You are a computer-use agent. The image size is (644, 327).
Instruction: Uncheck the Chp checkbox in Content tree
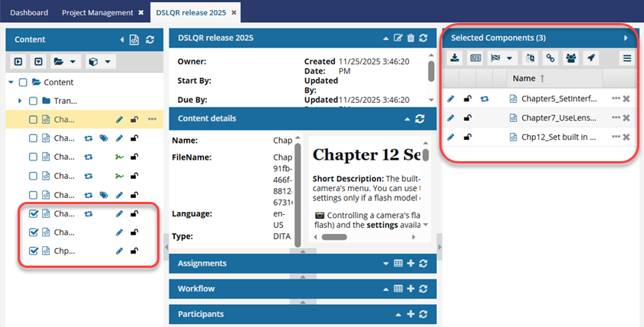pyautogui.click(x=33, y=251)
